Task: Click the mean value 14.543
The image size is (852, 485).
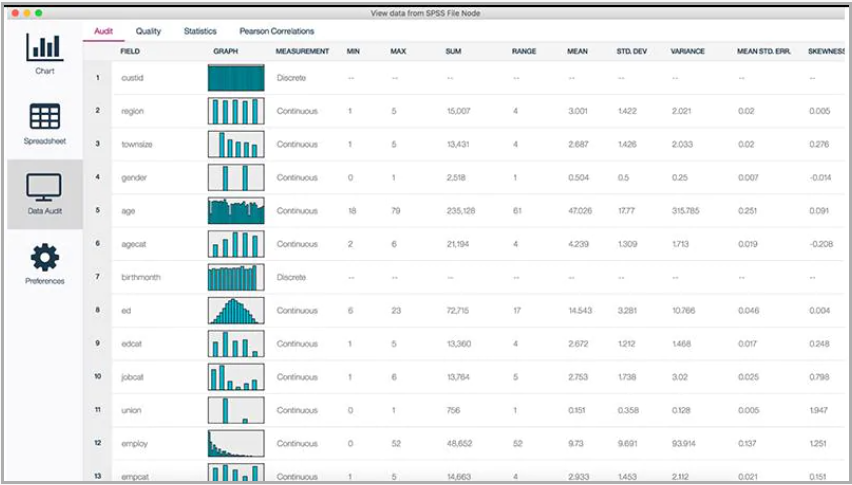Action: coord(580,311)
